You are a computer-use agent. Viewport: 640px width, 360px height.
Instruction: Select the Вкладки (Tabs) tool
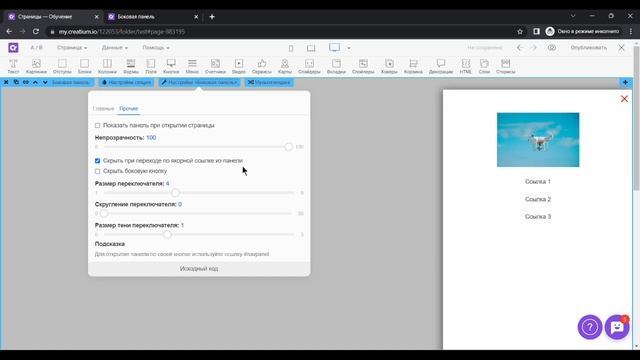point(336,66)
